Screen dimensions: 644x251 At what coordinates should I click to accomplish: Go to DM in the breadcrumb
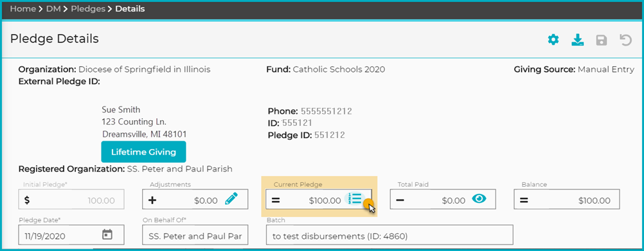(53, 8)
